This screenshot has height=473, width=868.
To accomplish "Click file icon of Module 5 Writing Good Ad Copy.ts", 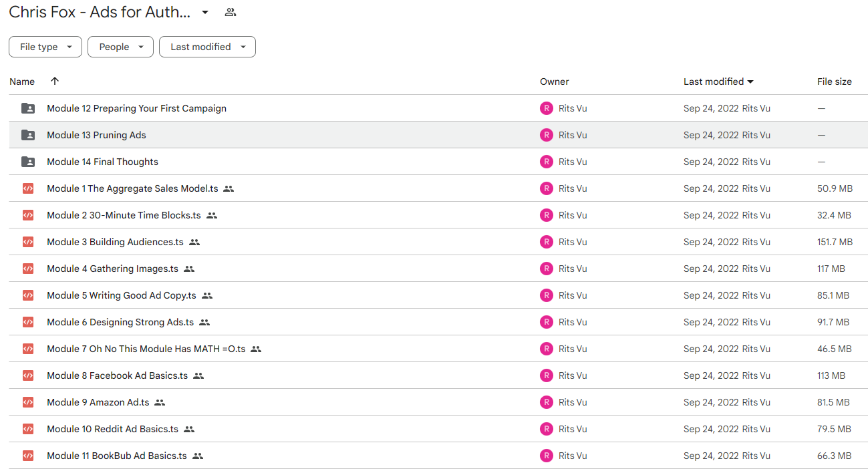I will pyautogui.click(x=28, y=295).
